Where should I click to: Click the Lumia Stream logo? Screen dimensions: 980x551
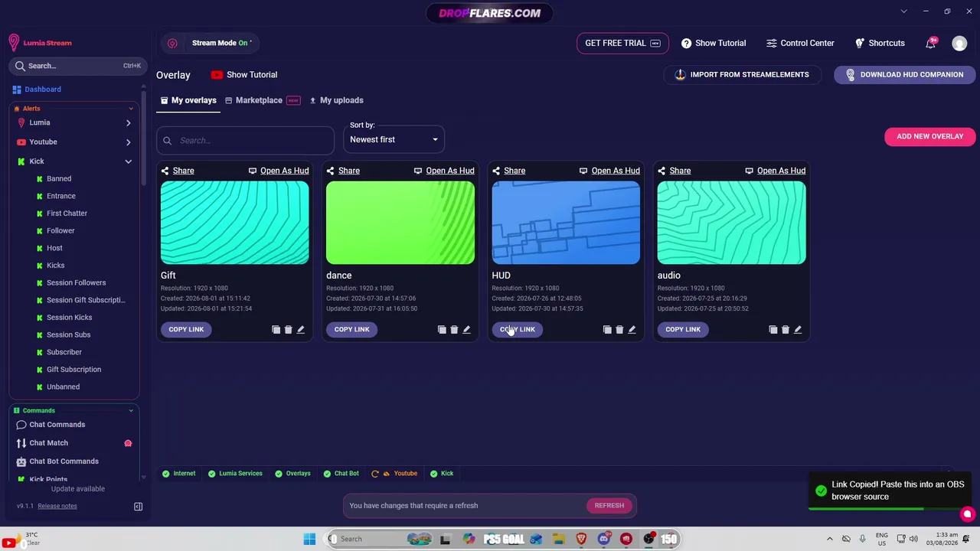[x=41, y=43]
